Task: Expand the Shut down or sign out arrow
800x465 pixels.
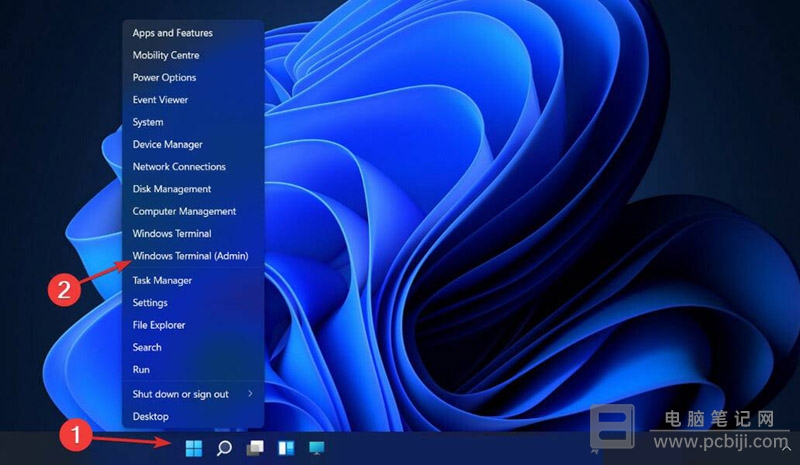Action: [x=250, y=394]
